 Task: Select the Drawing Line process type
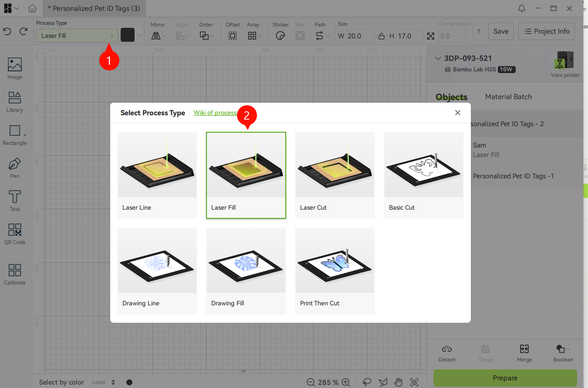coord(157,271)
